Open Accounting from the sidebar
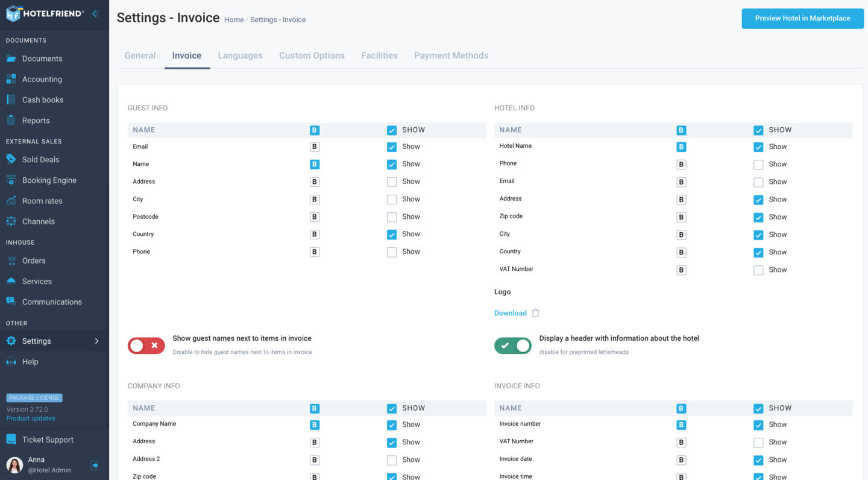 [x=42, y=79]
